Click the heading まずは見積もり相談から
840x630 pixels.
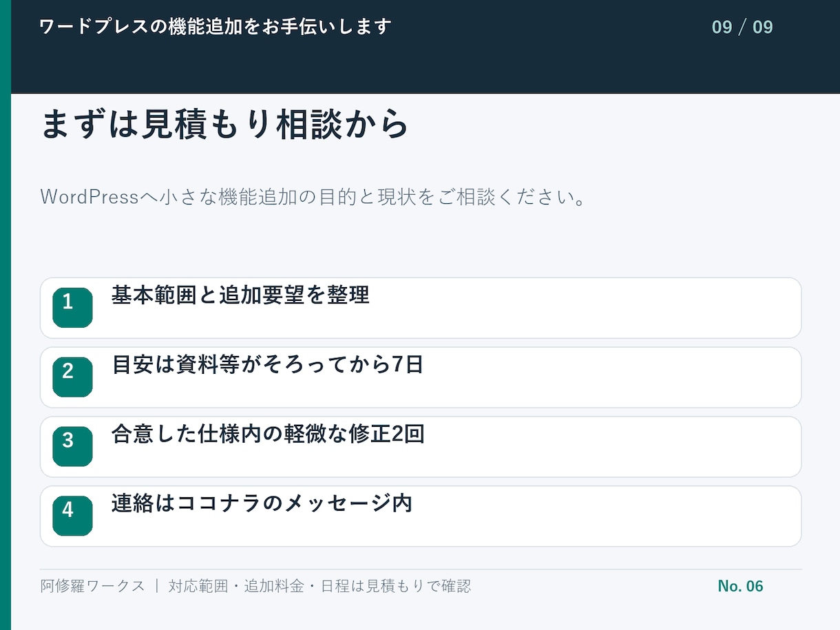pyautogui.click(x=225, y=125)
